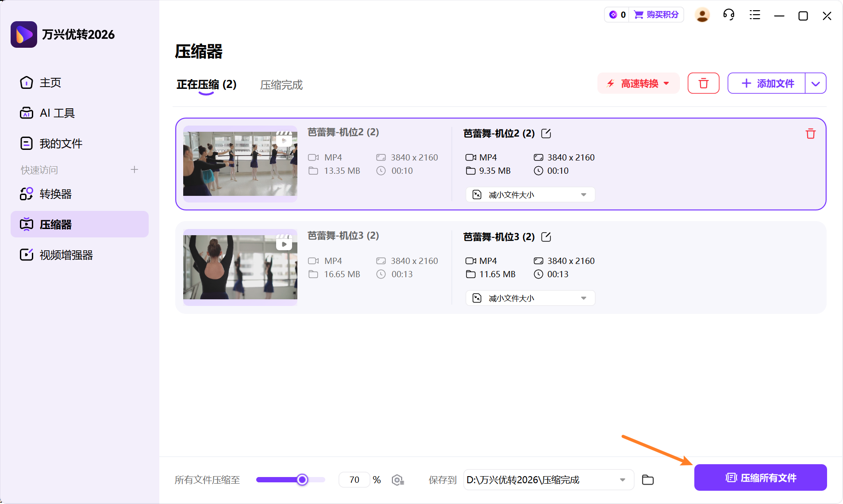Click the delete trash icon for 芭蕾舞-机位2
The height and width of the screenshot is (504, 843).
pos(810,133)
